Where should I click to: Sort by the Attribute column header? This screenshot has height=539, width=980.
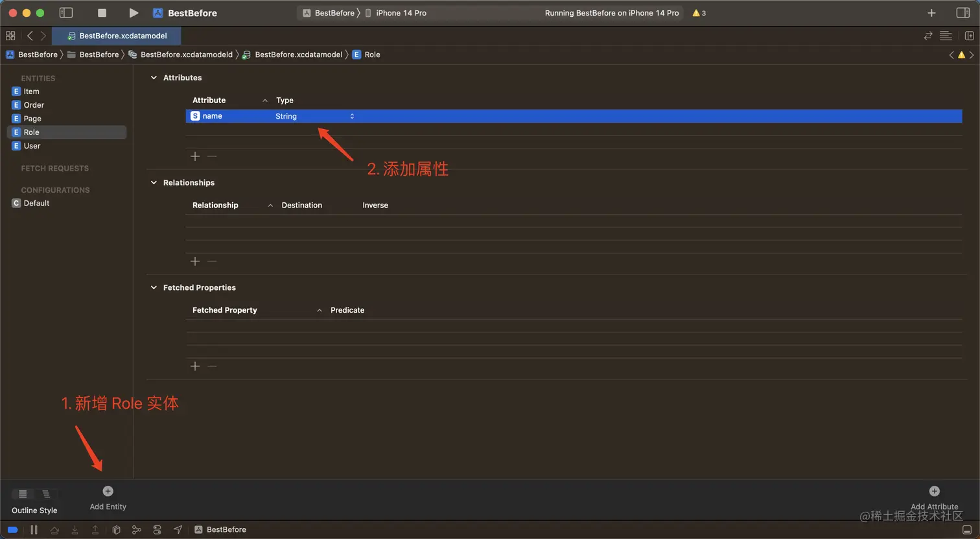(209, 101)
